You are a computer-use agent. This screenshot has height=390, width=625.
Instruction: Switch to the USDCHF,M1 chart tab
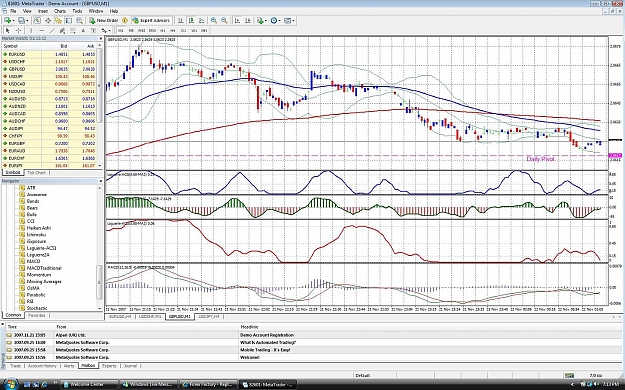pyautogui.click(x=150, y=317)
